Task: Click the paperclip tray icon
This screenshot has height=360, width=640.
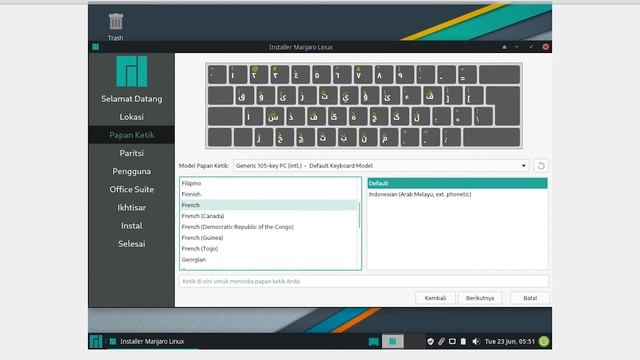Action: tap(441, 341)
